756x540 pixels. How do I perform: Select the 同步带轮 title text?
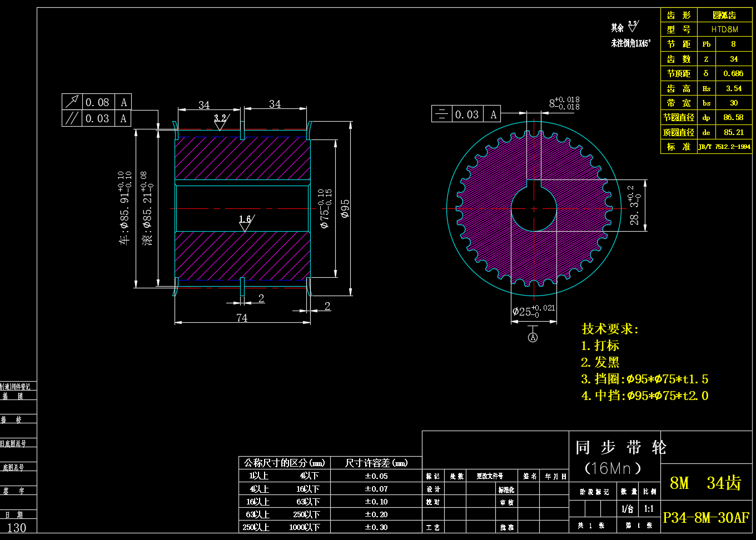pos(620,447)
